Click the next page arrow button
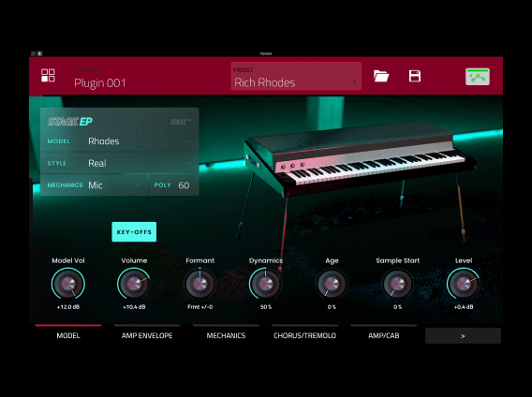This screenshot has height=397, width=532. 463,335
